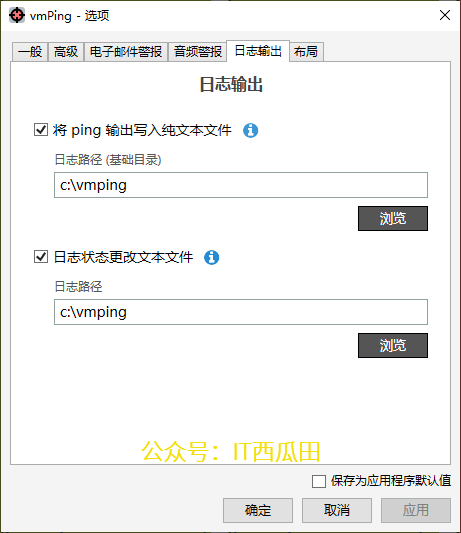This screenshot has width=461, height=533.
Task: Go to the 音频警报 tab
Action: coord(198,52)
